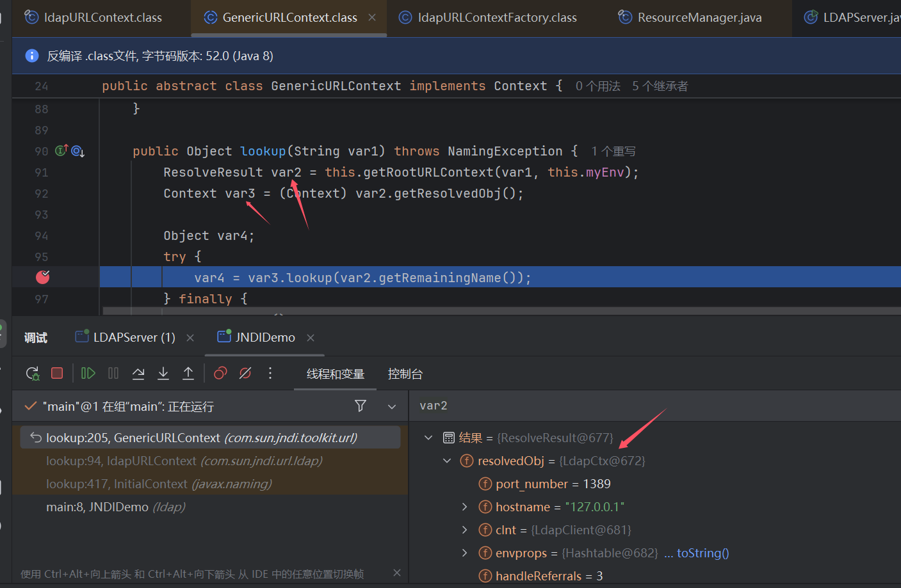Expand the envprops Hashtable node
Viewport: 901px width, 588px height.
[465, 553]
